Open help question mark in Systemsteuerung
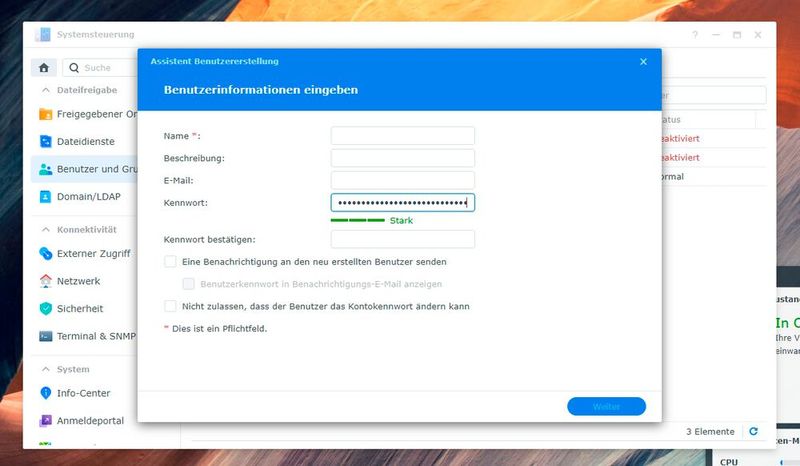This screenshot has height=466, width=800. click(x=695, y=35)
